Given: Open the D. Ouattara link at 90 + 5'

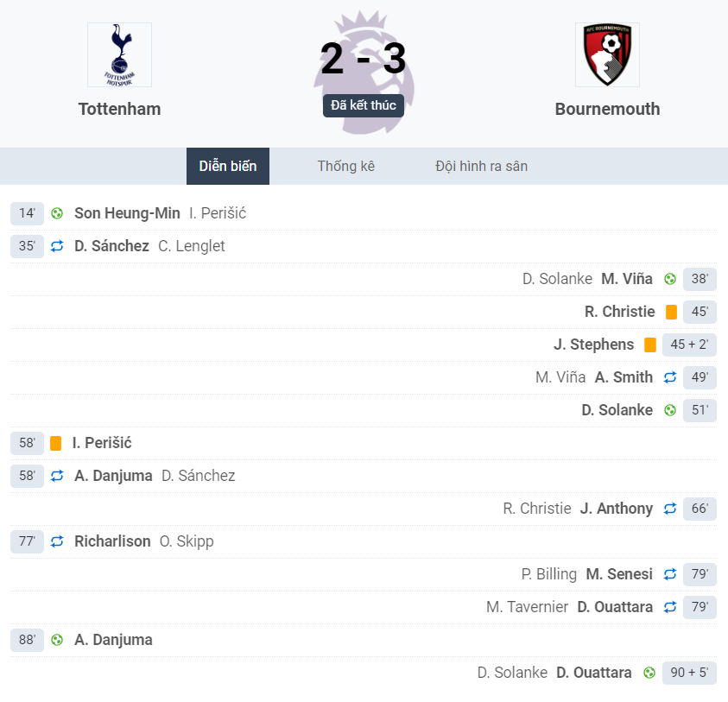Looking at the screenshot, I should tap(594, 673).
